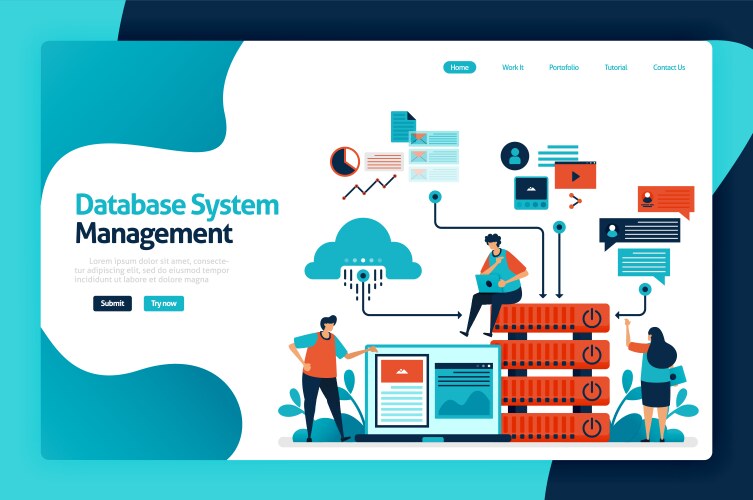Click the Database System Management heading

point(175,219)
